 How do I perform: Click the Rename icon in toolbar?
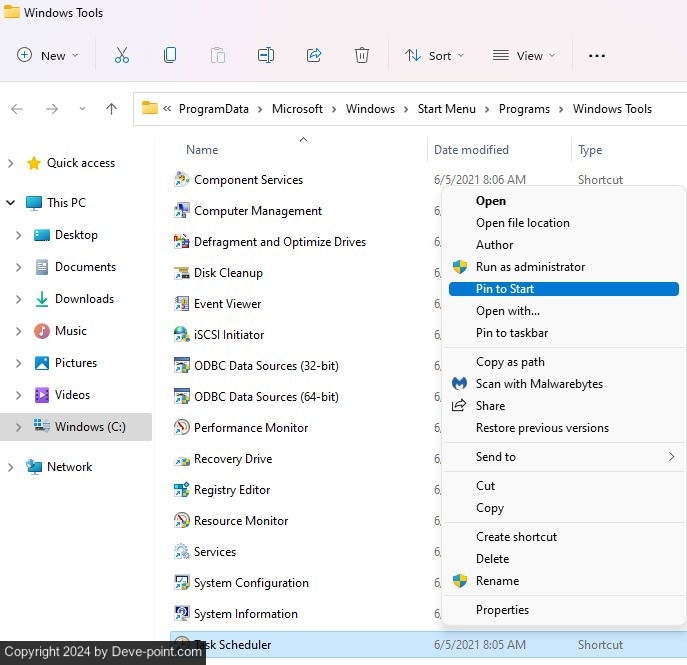266,56
